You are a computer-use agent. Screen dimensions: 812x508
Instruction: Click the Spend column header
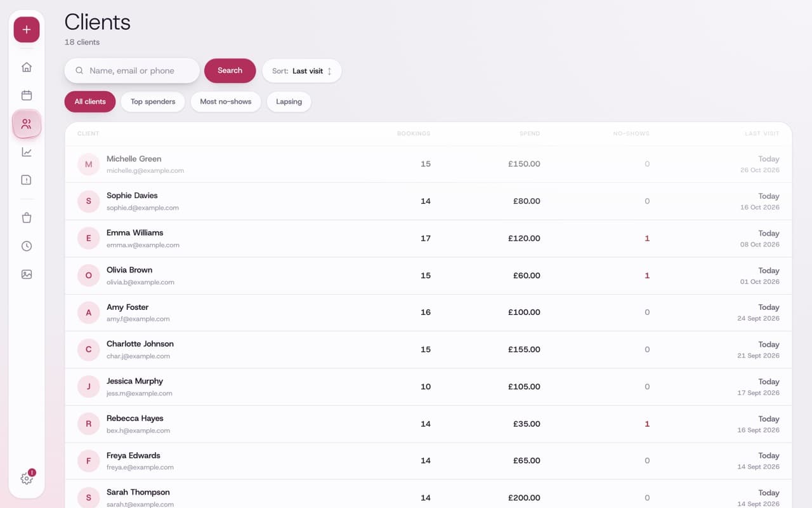tap(530, 134)
